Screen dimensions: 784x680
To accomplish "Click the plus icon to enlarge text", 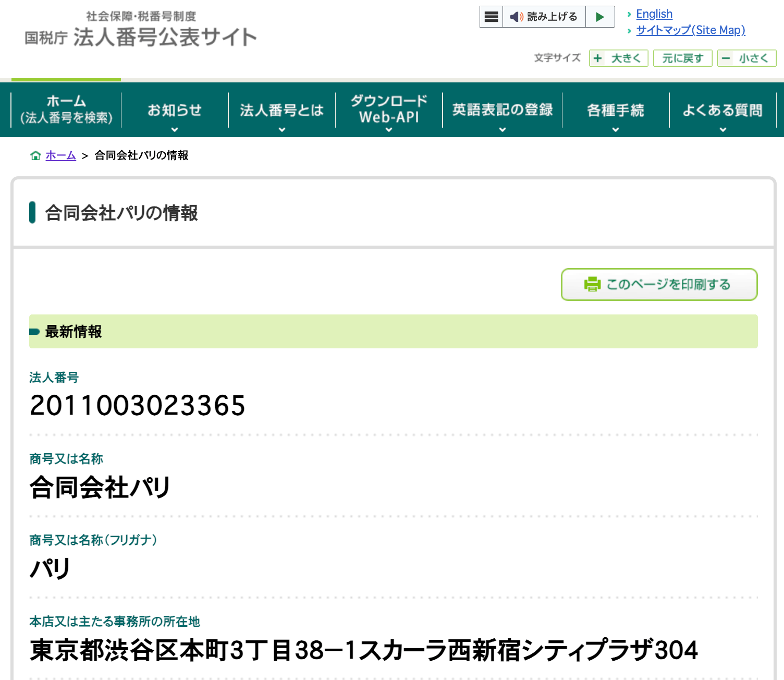I will point(598,58).
